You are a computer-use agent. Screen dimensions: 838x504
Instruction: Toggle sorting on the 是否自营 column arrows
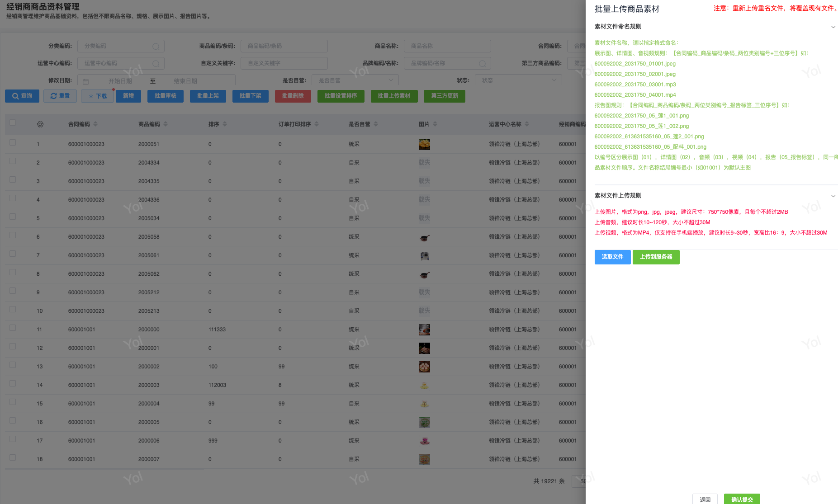(x=376, y=124)
